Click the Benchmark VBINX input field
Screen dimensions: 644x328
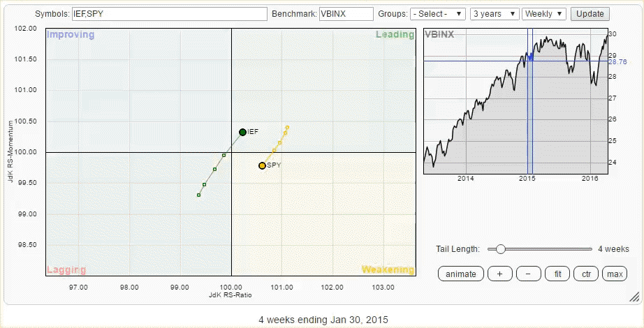[x=346, y=14]
